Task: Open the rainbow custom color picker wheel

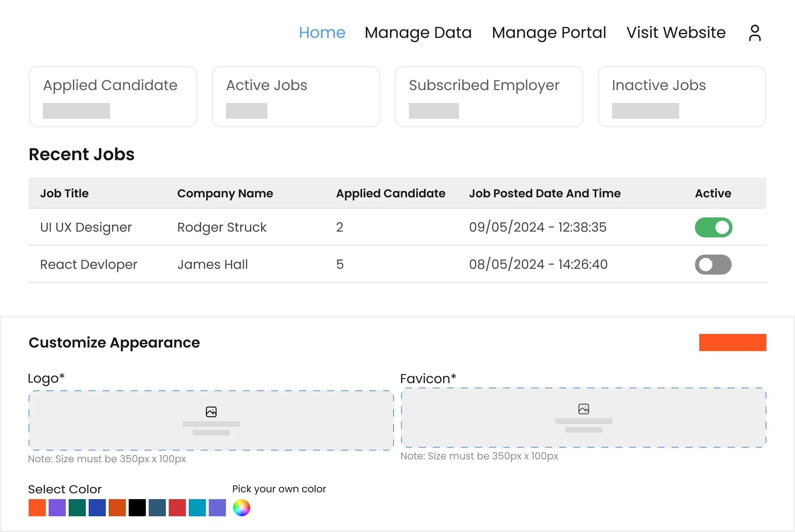Action: (x=242, y=508)
